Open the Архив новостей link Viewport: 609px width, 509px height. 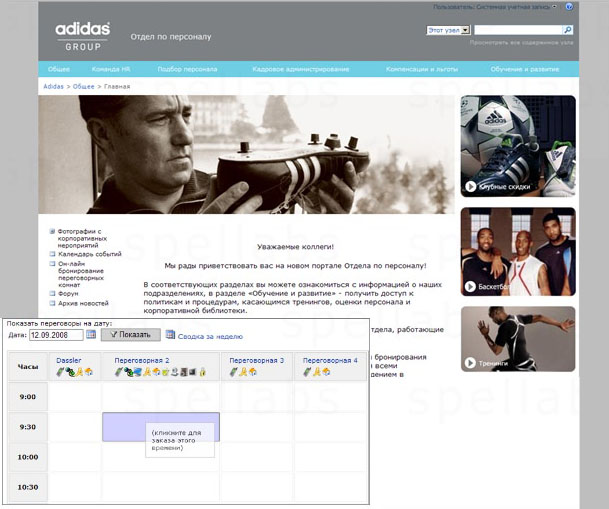83,303
